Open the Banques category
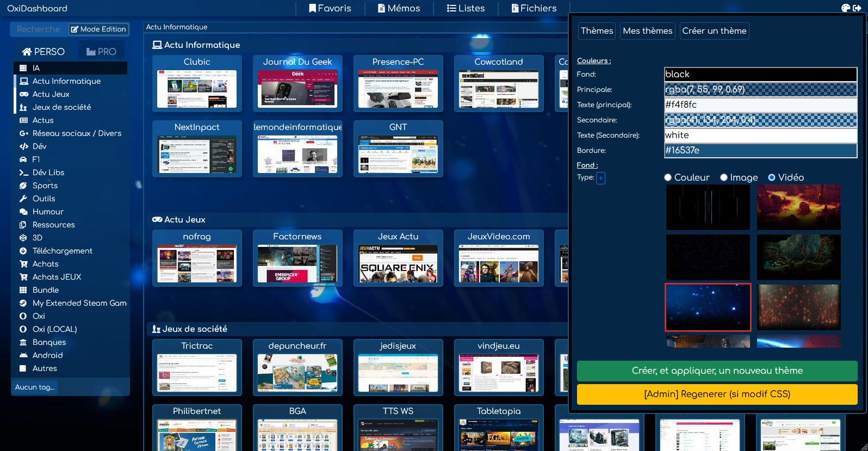 pyautogui.click(x=71, y=342)
